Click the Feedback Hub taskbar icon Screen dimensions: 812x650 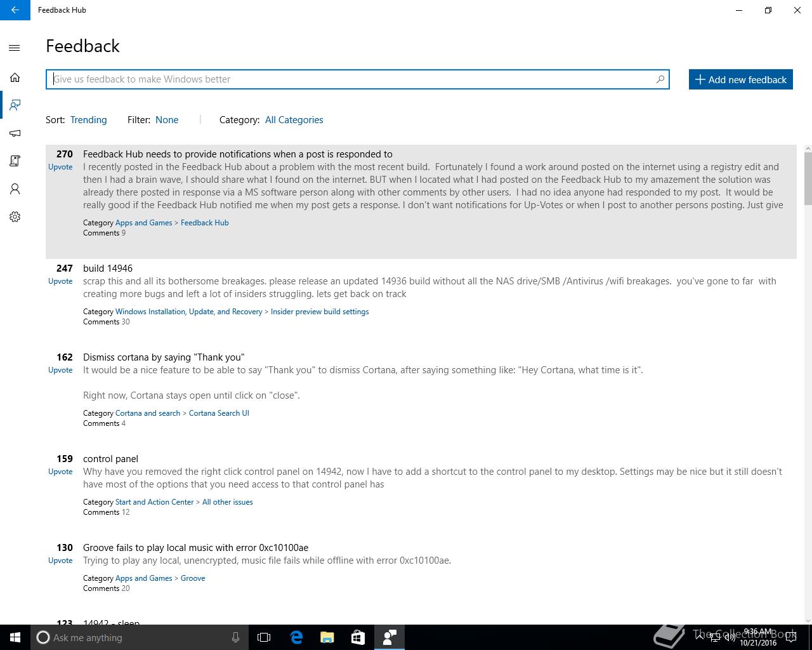click(x=390, y=637)
